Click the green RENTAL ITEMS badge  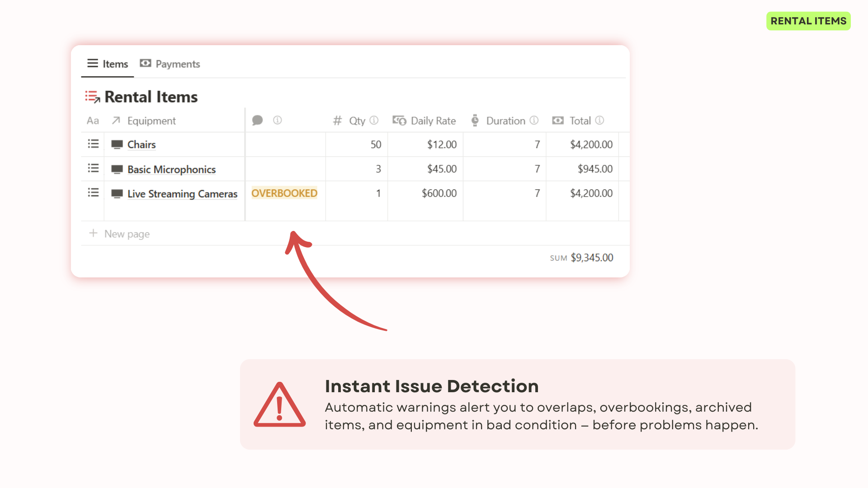808,20
